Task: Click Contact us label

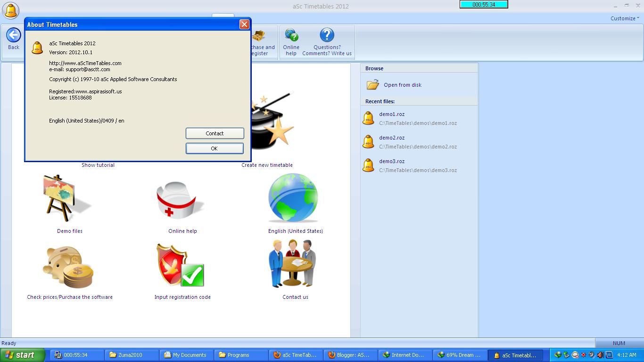Action: (x=296, y=297)
